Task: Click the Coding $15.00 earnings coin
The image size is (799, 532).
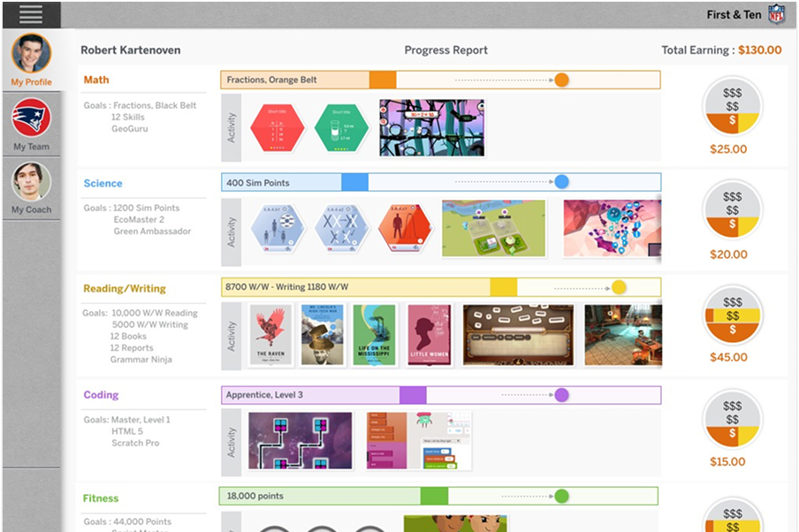Action: pyautogui.click(x=732, y=419)
